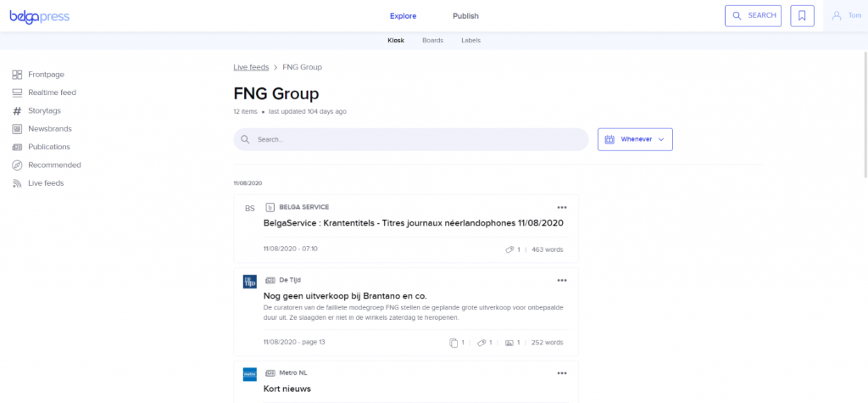Click the copies icon on the Brantano article

(x=453, y=343)
